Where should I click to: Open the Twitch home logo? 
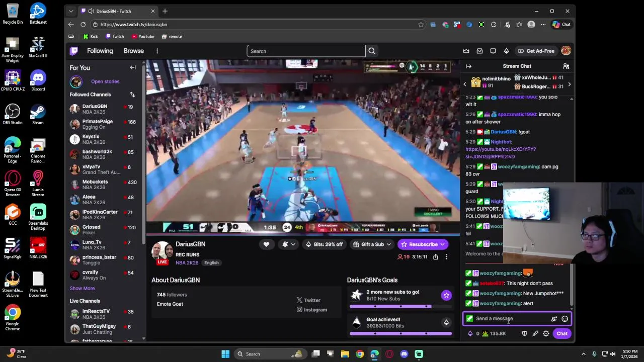tap(74, 51)
